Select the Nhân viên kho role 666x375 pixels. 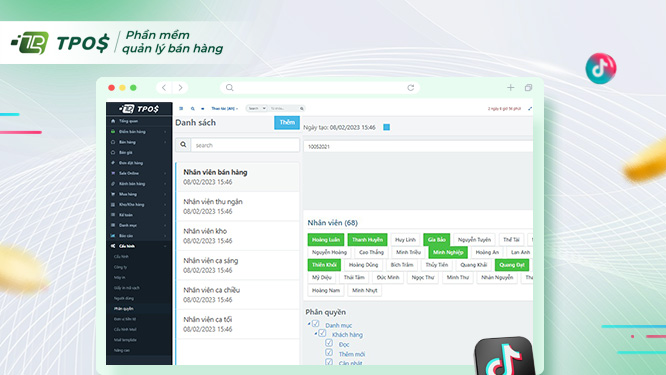pos(237,236)
